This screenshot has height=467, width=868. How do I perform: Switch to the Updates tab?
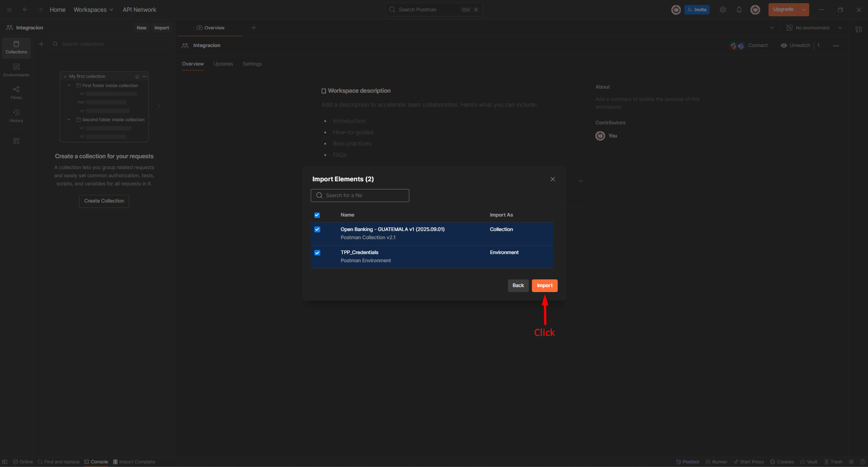point(223,64)
